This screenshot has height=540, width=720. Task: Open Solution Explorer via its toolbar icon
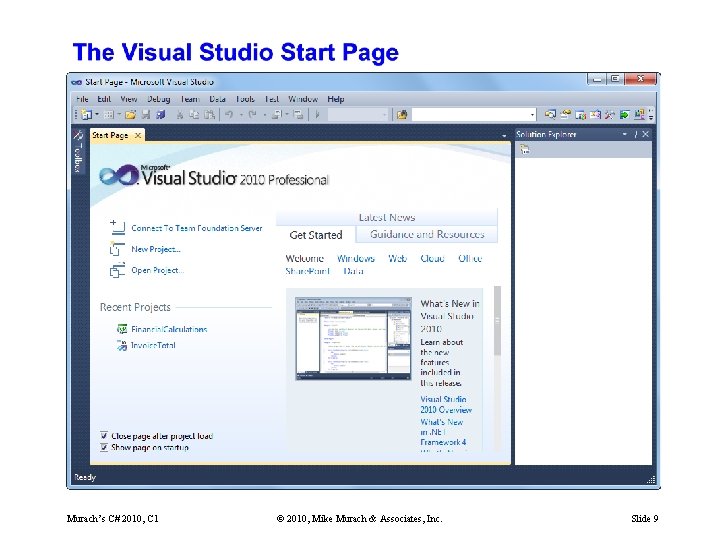coord(550,114)
